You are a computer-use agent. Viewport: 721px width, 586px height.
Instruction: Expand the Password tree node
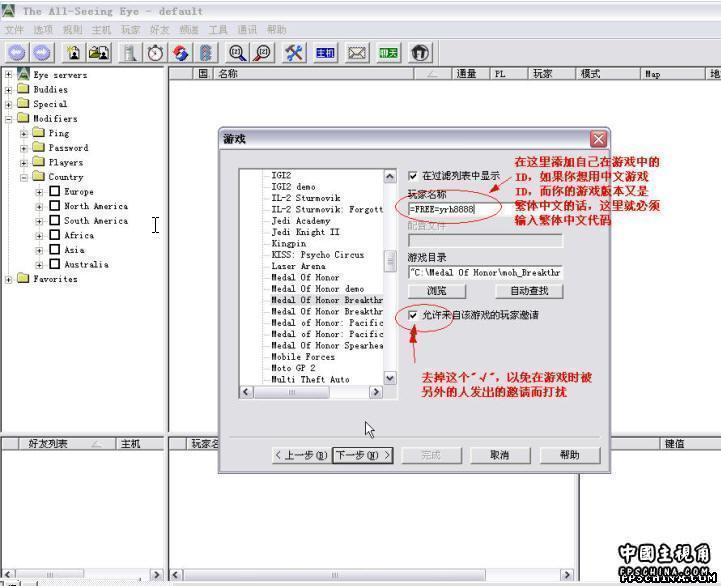(x=24, y=149)
